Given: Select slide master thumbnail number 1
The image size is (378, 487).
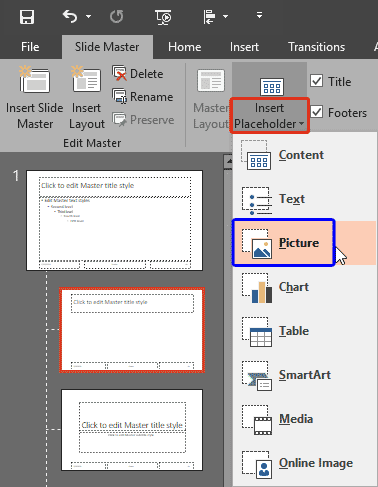Looking at the screenshot, I should point(114,220).
